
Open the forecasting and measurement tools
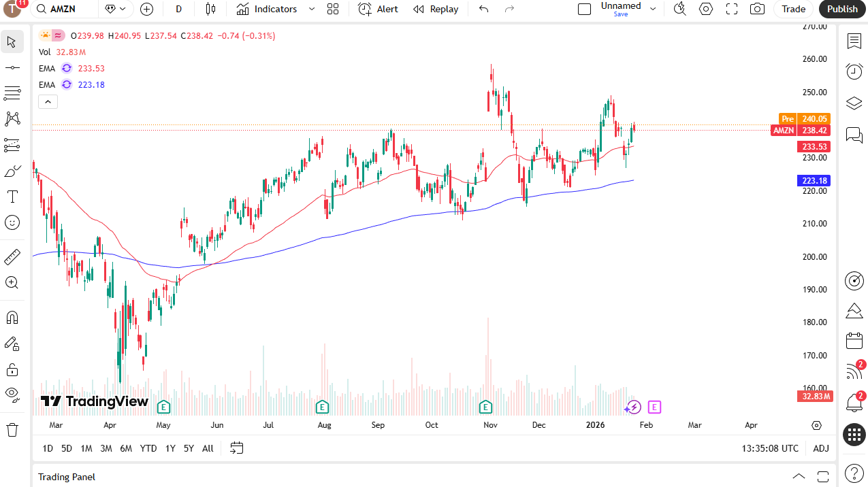point(12,145)
